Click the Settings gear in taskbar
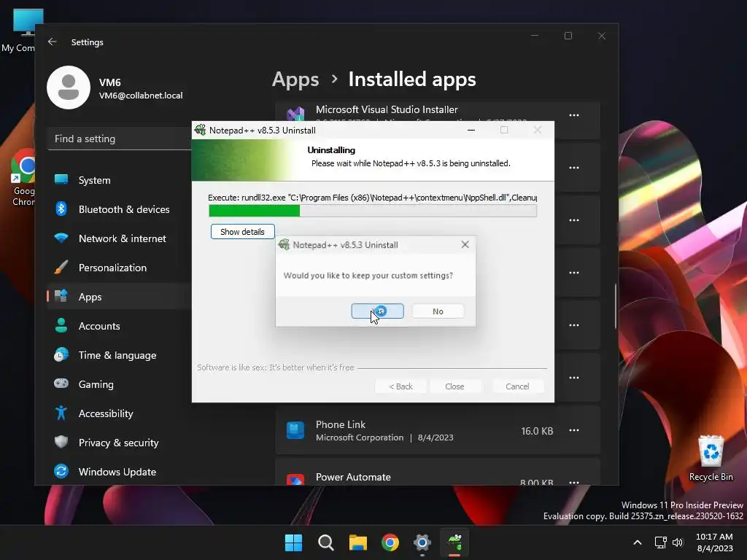The image size is (747, 560). 422,542
